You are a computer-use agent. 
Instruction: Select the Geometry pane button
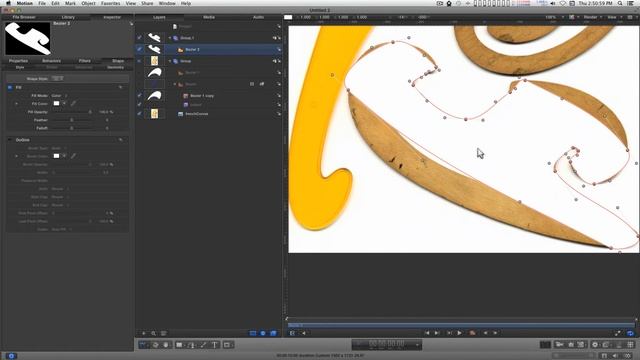[116, 67]
